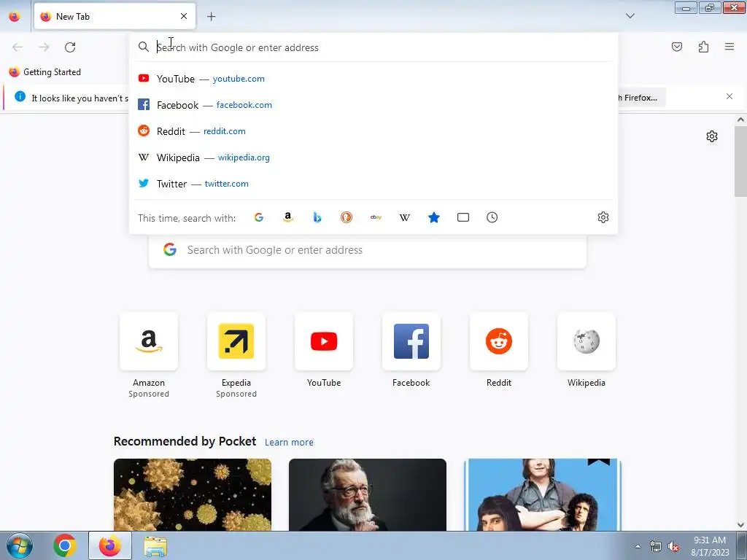Close the New Tab tab
This screenshot has height=560, width=747.
(x=184, y=16)
